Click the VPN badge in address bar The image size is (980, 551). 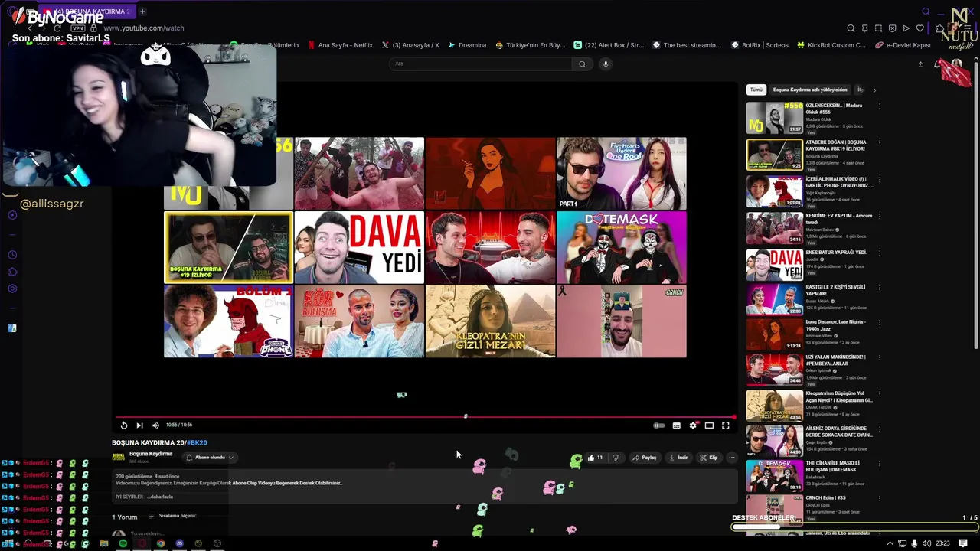(77, 28)
